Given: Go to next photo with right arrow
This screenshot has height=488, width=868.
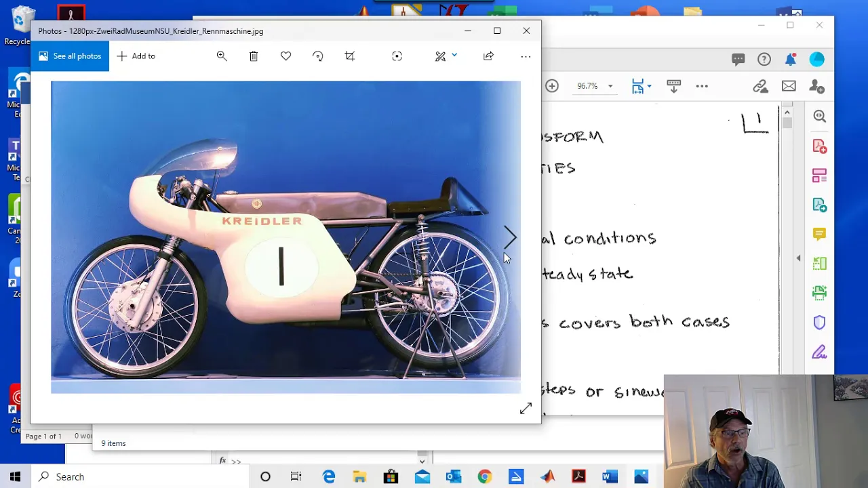Looking at the screenshot, I should click(x=510, y=237).
